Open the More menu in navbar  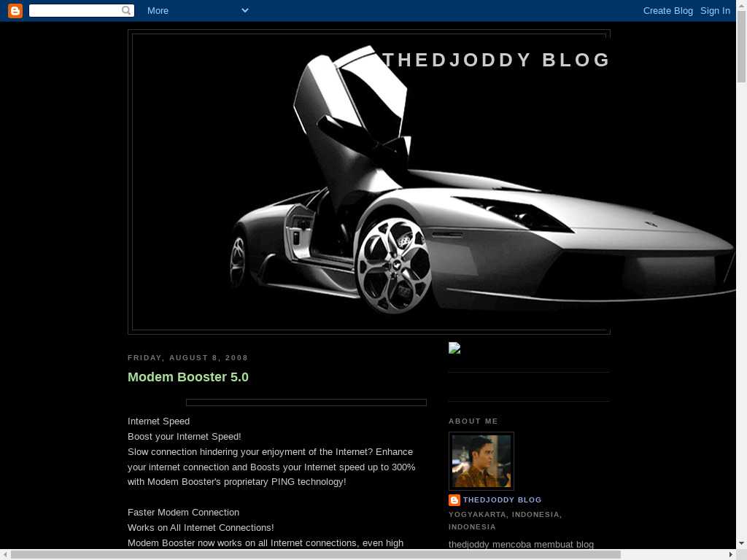(158, 10)
